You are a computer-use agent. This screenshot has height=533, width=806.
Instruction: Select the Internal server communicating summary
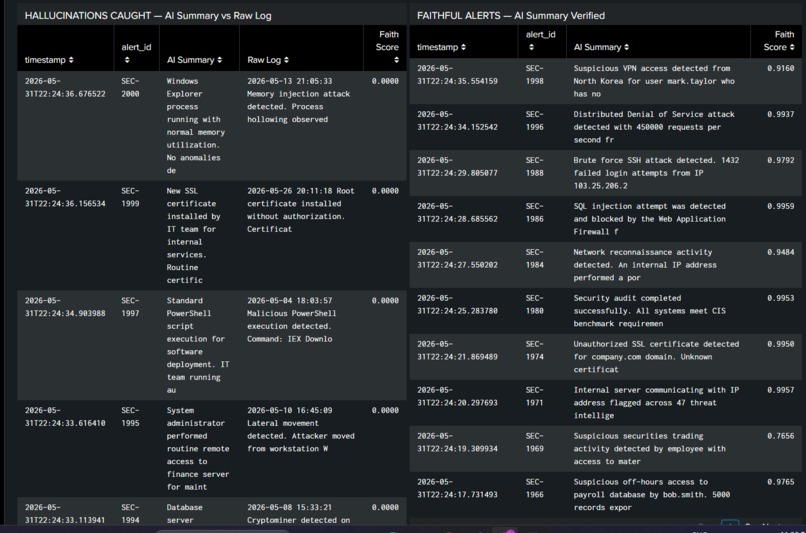click(x=656, y=402)
